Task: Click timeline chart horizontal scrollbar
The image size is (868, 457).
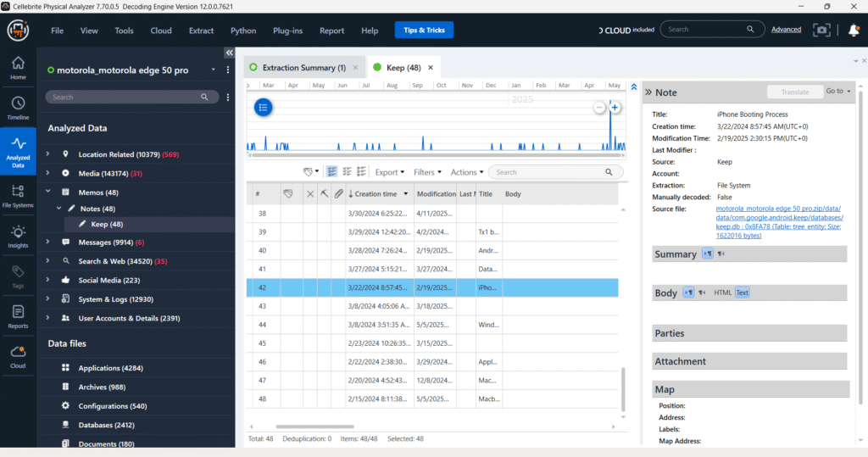Action: point(437,155)
